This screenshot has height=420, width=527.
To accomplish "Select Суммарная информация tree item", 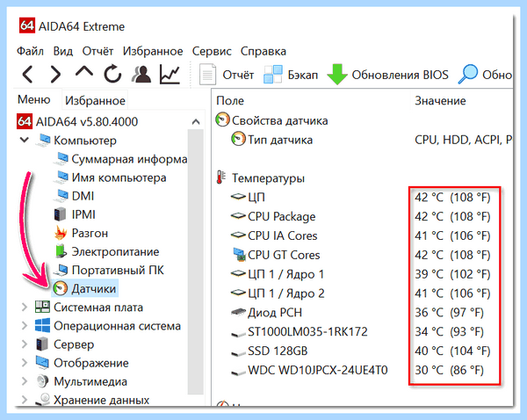I will [x=129, y=159].
